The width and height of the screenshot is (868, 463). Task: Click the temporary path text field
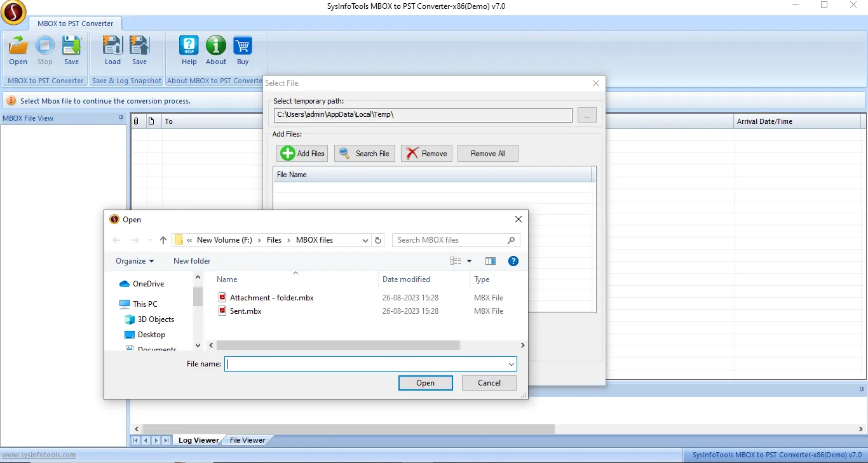[x=423, y=115]
